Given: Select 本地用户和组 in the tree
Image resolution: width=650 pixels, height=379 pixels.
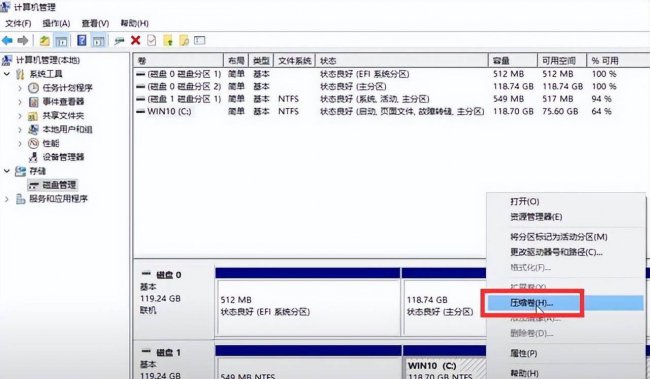Looking at the screenshot, I should pos(67,129).
